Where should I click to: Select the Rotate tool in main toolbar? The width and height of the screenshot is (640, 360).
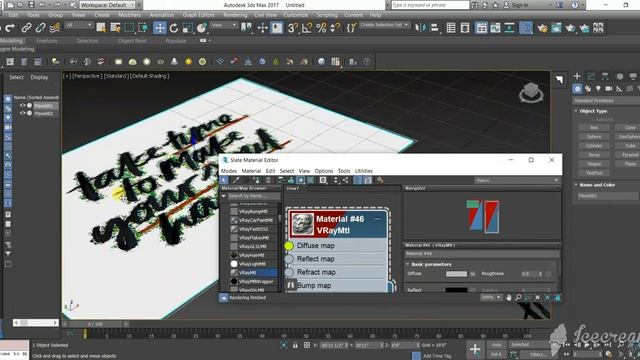point(174,28)
